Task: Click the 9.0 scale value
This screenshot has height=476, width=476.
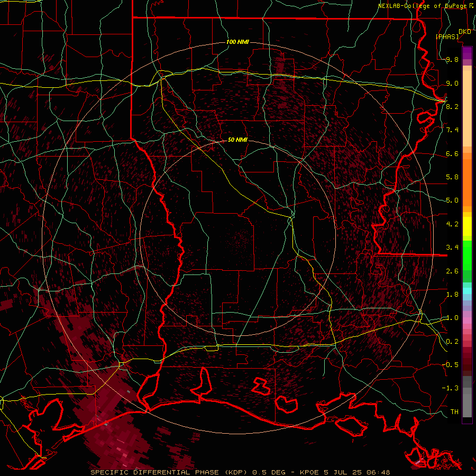Action: (x=452, y=84)
